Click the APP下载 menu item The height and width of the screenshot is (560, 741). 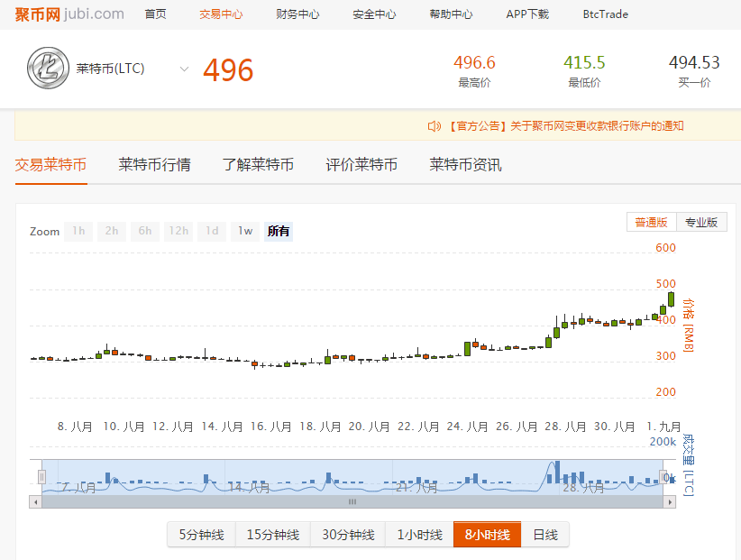pyautogui.click(x=527, y=14)
